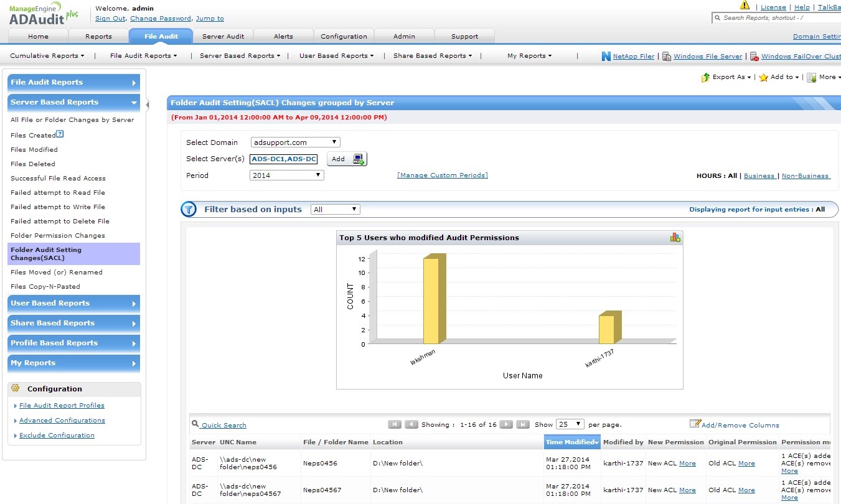Expand User Based Reports sidebar section
The image size is (841, 504).
click(x=73, y=303)
